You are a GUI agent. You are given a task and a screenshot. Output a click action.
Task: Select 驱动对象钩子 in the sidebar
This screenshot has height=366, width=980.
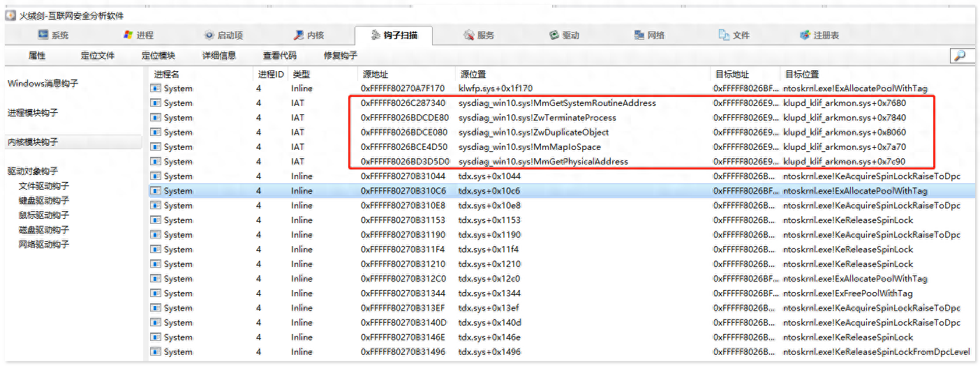[x=33, y=171]
